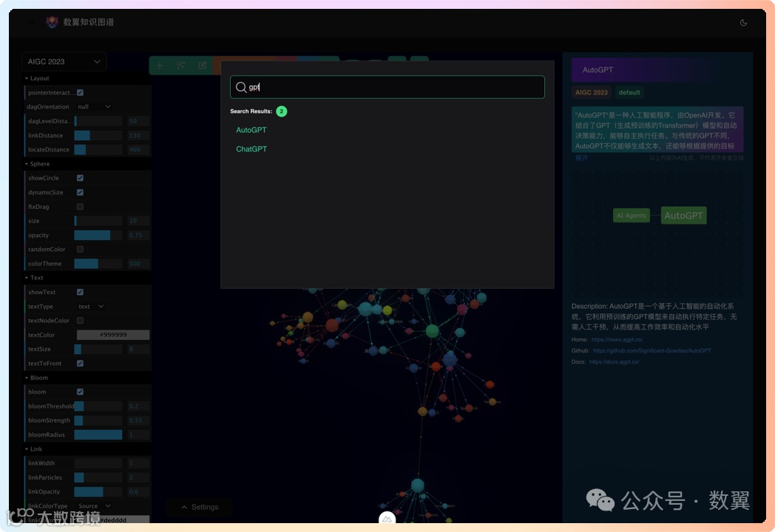The height and width of the screenshot is (532, 775).
Task: Click the dagLevelDistance value field 50
Action: [138, 121]
